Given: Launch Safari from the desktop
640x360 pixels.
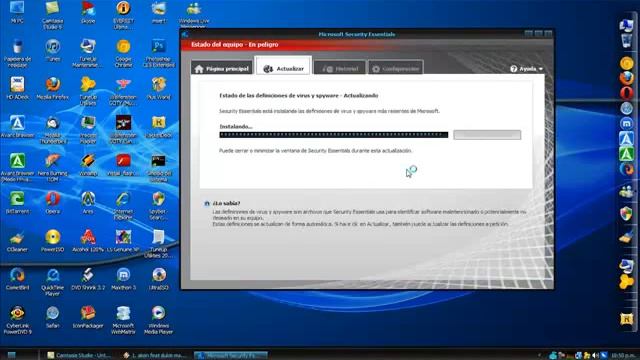Looking at the screenshot, I should (x=53, y=317).
